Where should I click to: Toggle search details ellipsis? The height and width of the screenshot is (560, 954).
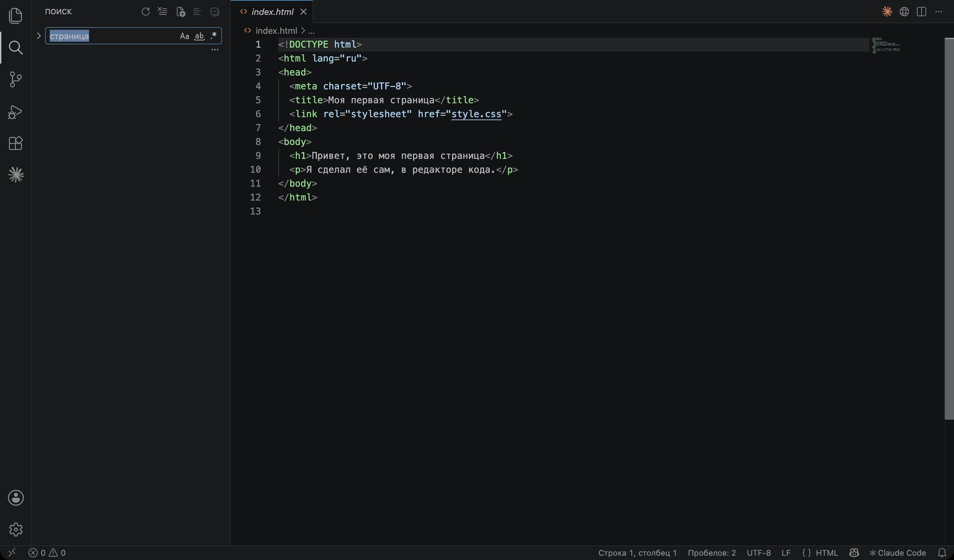tap(215, 50)
